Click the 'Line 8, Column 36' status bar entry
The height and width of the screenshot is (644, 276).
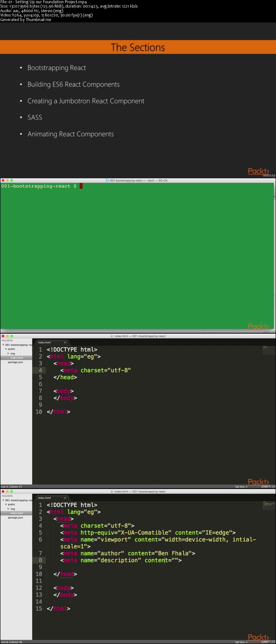pyautogui.click(x=11, y=642)
